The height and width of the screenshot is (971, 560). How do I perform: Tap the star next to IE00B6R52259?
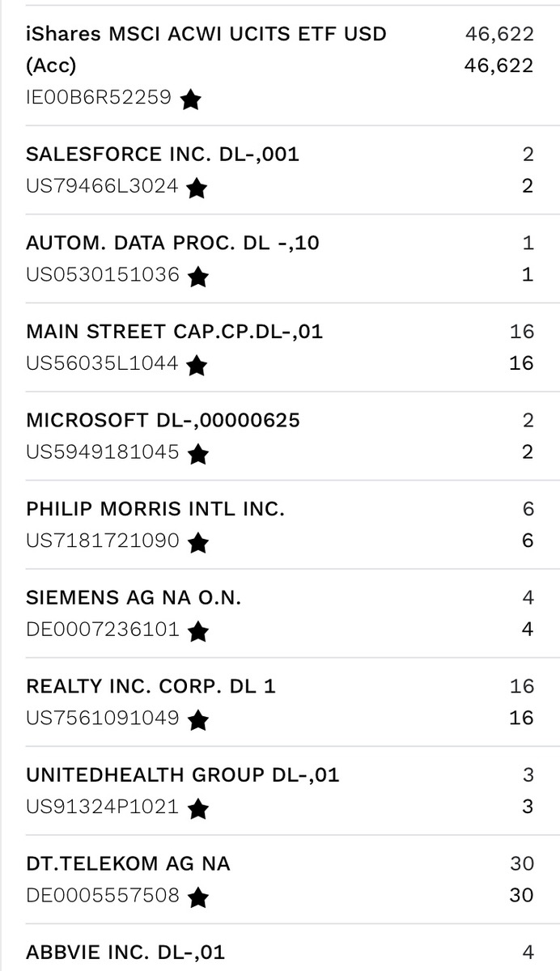191,100
